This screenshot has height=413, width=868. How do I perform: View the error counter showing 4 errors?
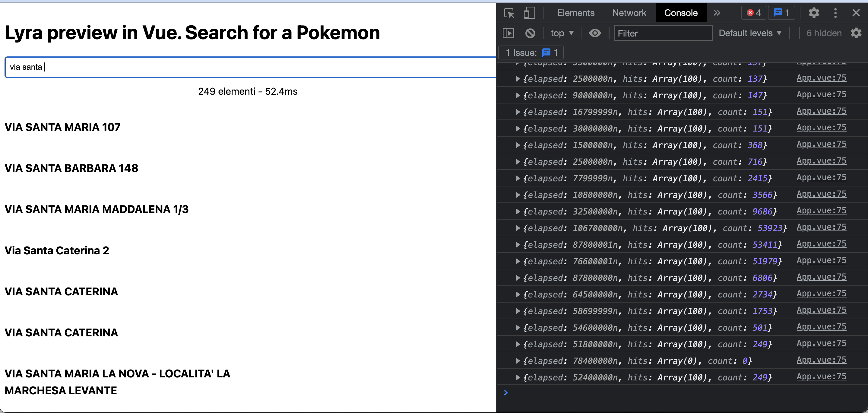[x=753, y=12]
